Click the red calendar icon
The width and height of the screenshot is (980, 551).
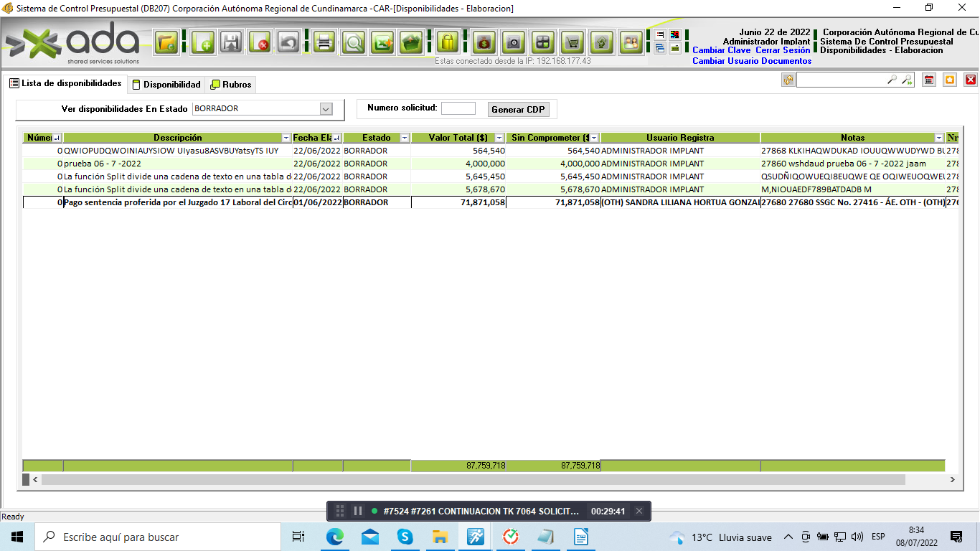click(929, 80)
